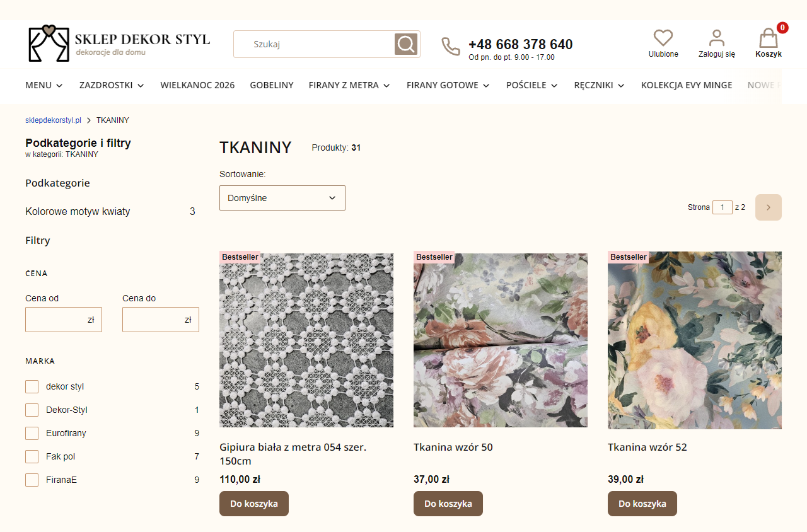Image resolution: width=807 pixels, height=532 pixels.
Task: Click the Szukaj search field
Action: point(314,44)
